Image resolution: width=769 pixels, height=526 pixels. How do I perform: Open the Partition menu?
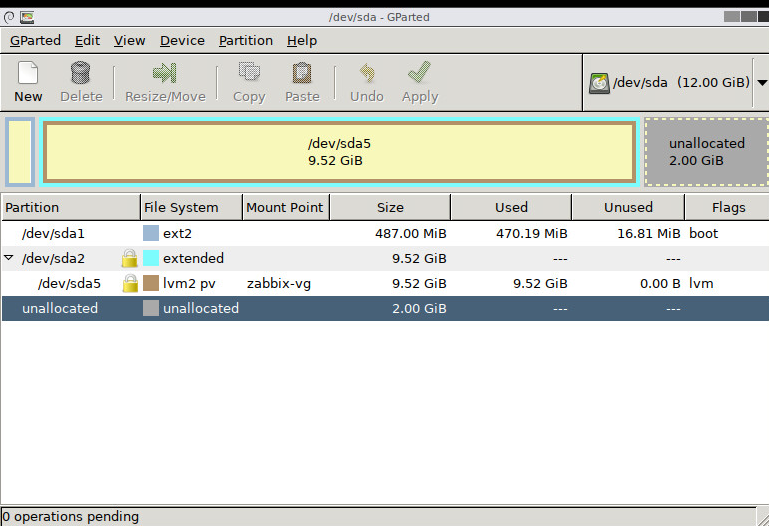[x=246, y=41]
